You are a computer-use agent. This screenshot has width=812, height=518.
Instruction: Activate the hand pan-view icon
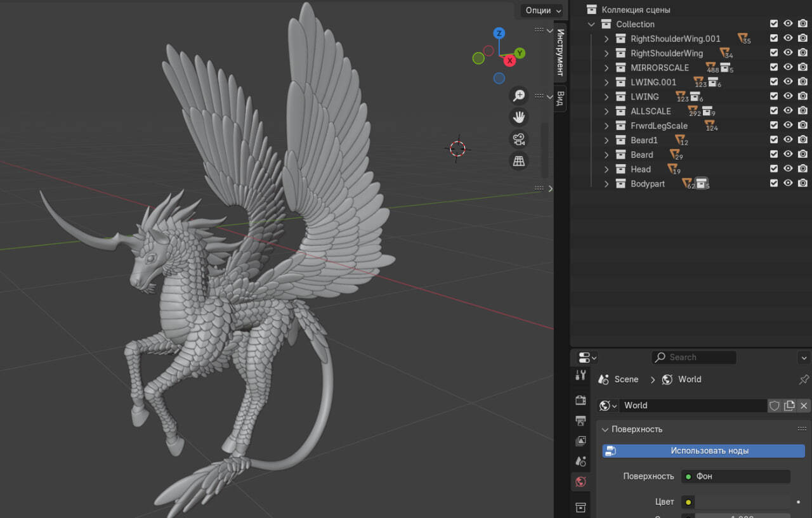519,117
